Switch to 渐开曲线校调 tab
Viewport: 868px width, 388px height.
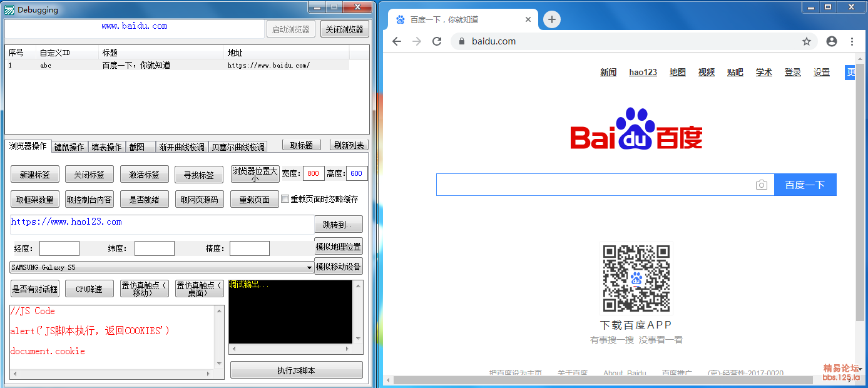(181, 147)
